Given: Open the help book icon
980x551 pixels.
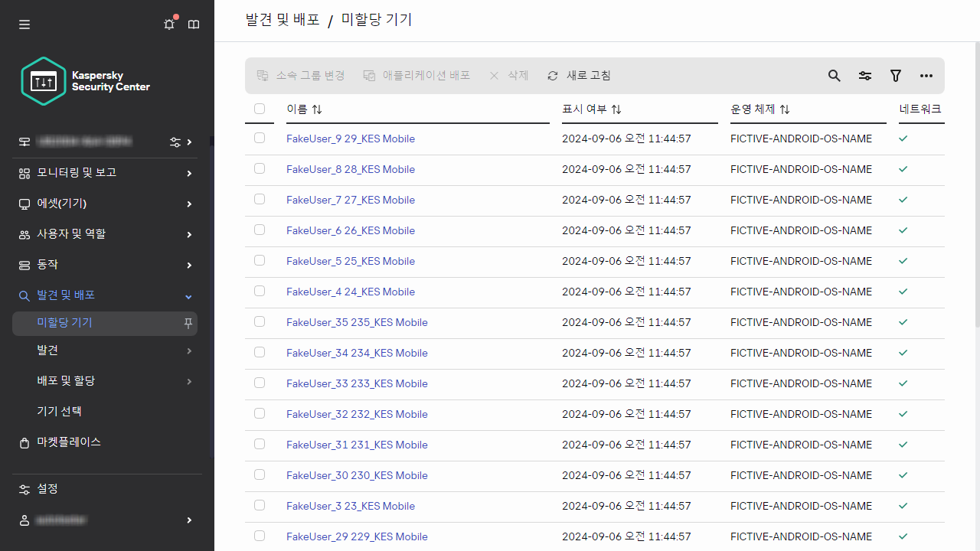Looking at the screenshot, I should 194,24.
